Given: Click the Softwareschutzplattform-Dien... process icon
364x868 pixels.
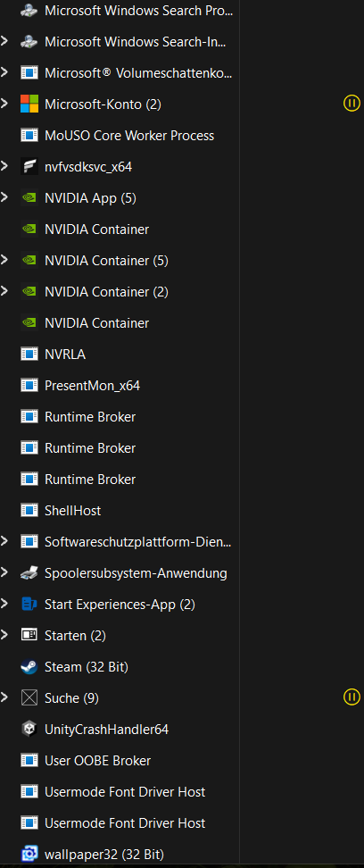Looking at the screenshot, I should [x=29, y=541].
